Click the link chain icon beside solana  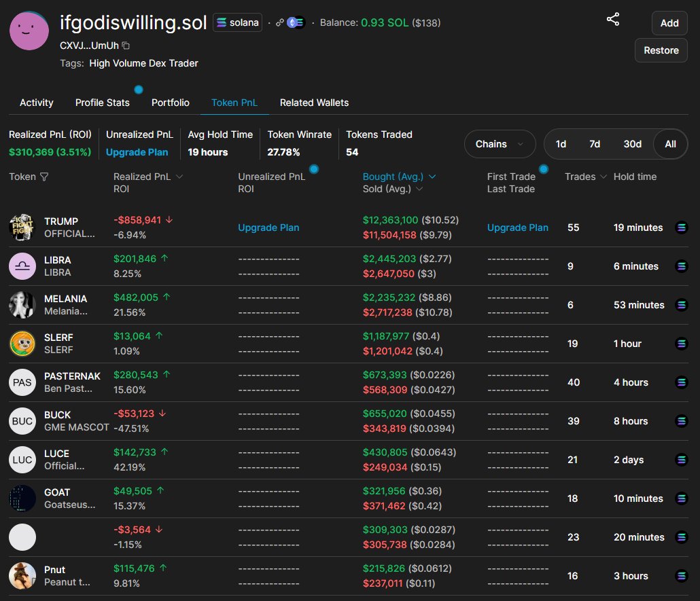[279, 23]
